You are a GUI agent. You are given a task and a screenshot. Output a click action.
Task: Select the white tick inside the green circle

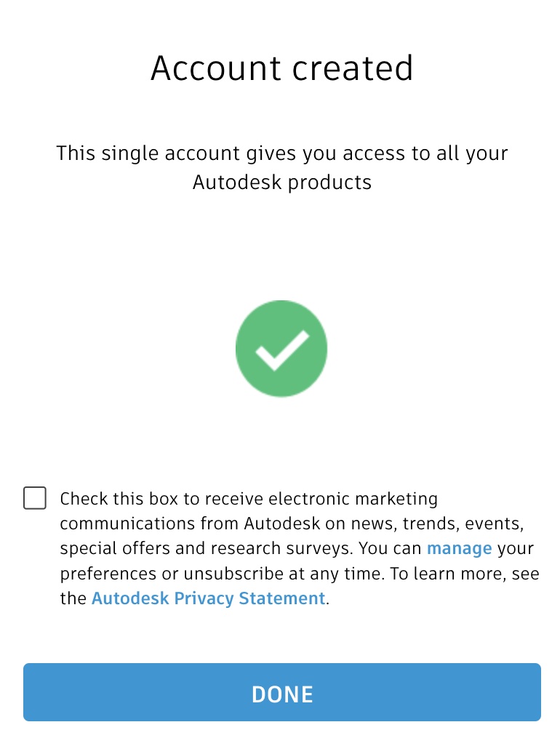[x=281, y=350]
